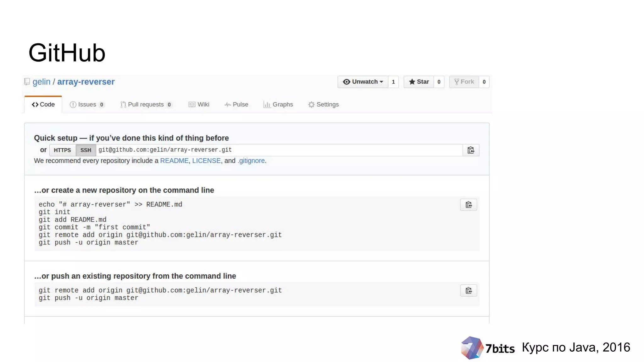Click the 'git add README.md' command line

pyautogui.click(x=73, y=220)
